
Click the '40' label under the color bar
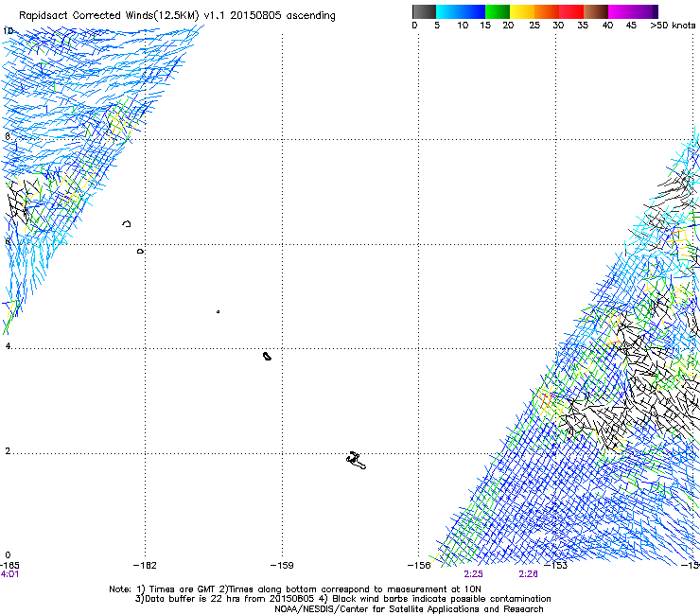tap(607, 26)
